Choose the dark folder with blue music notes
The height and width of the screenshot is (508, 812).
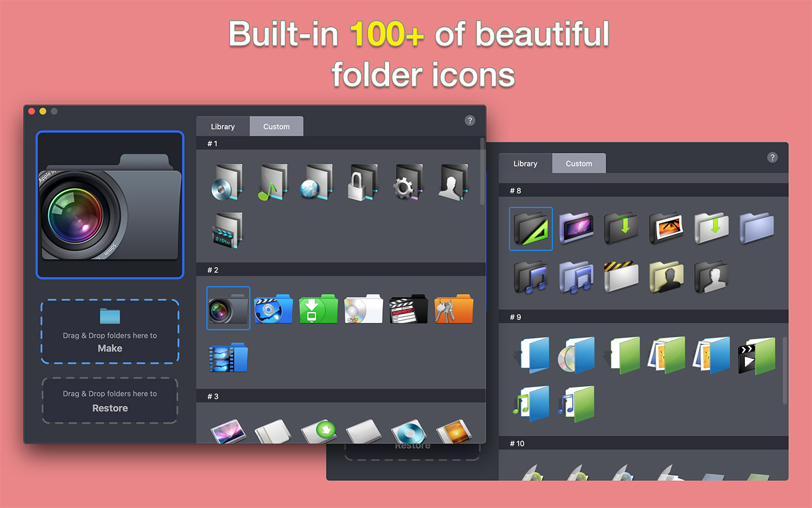pyautogui.click(x=531, y=277)
